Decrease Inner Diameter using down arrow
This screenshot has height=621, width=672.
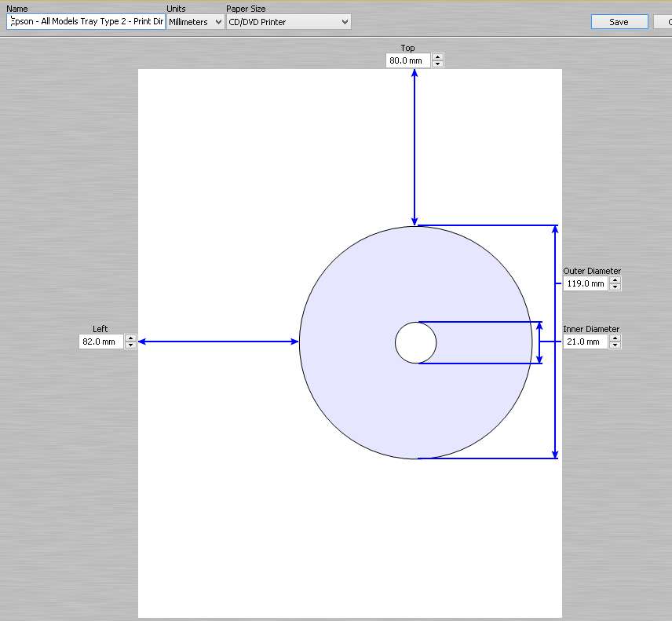[x=615, y=345]
